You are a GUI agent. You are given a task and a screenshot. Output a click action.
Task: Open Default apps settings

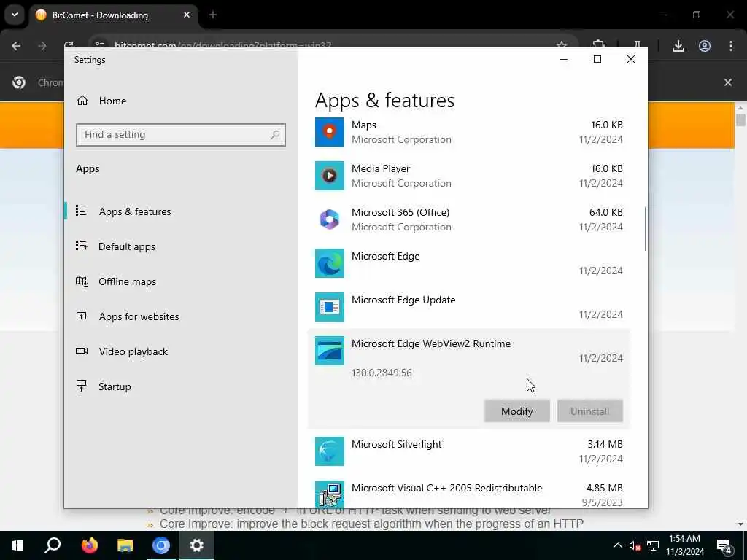pos(180,246)
